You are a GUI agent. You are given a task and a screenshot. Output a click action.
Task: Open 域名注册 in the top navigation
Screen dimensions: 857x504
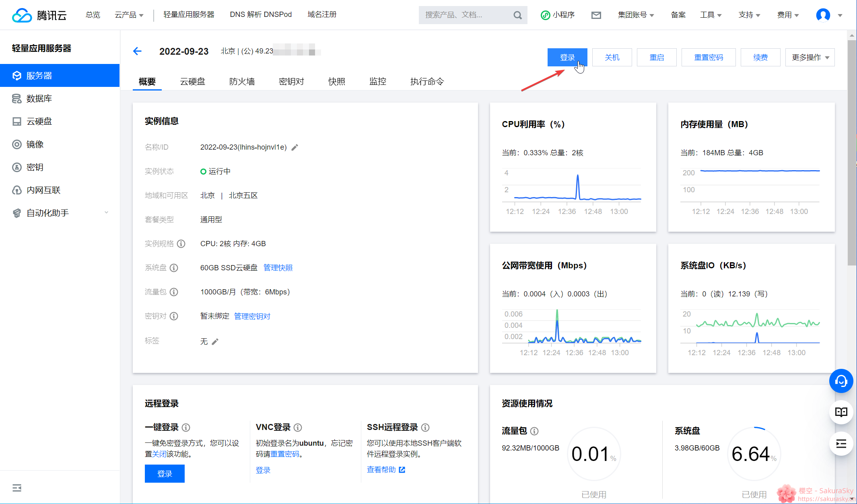pos(322,15)
